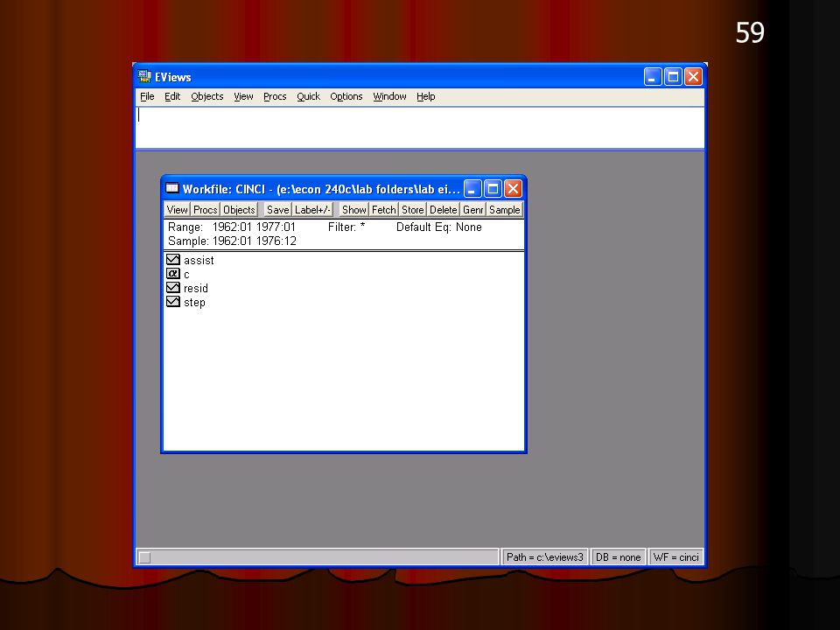This screenshot has width=840, height=630.
Task: Select the step series icon
Action: [x=173, y=302]
